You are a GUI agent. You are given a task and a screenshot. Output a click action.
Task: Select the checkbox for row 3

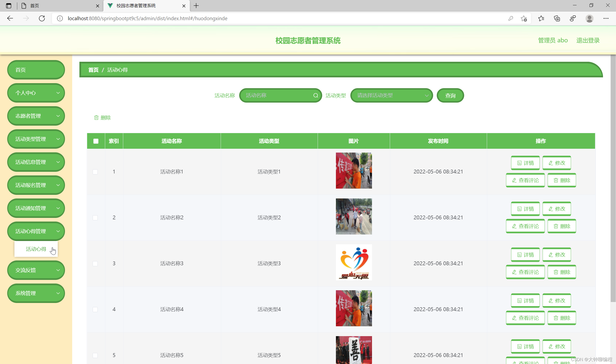coord(95,263)
